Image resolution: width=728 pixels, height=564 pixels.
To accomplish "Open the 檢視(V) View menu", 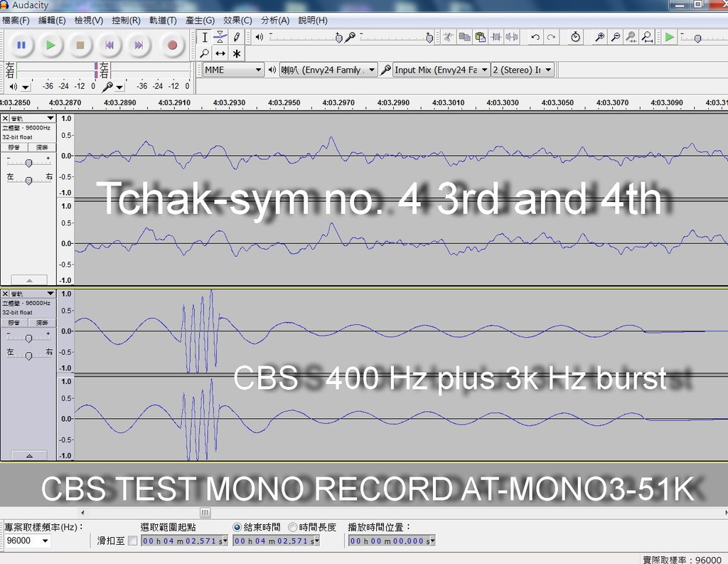I will click(89, 21).
